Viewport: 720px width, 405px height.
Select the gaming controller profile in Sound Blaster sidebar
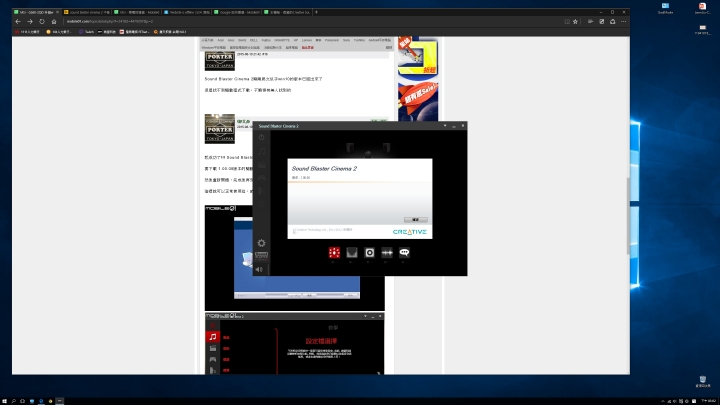[261, 177]
